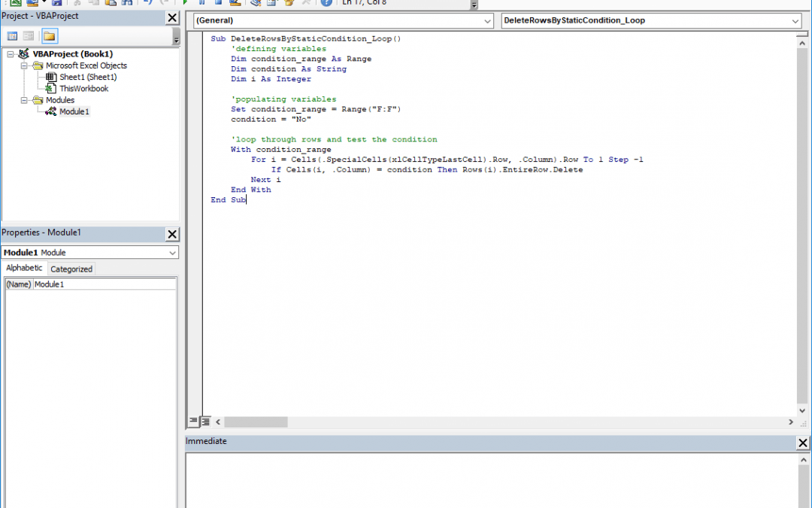Click the Sheet1 worksheet icon
Image resolution: width=812 pixels, height=508 pixels.
[x=51, y=78]
